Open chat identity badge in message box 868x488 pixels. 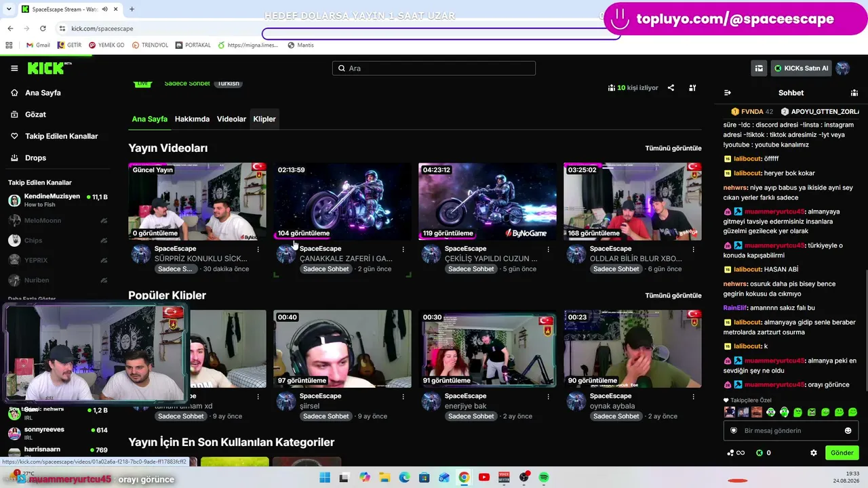tap(734, 430)
